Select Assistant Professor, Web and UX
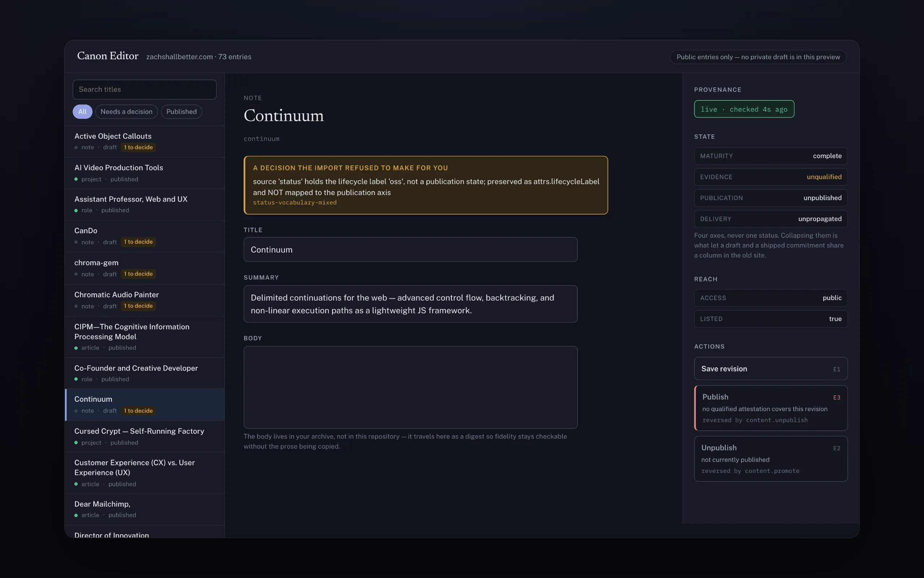Image resolution: width=924 pixels, height=578 pixels. 145,204
